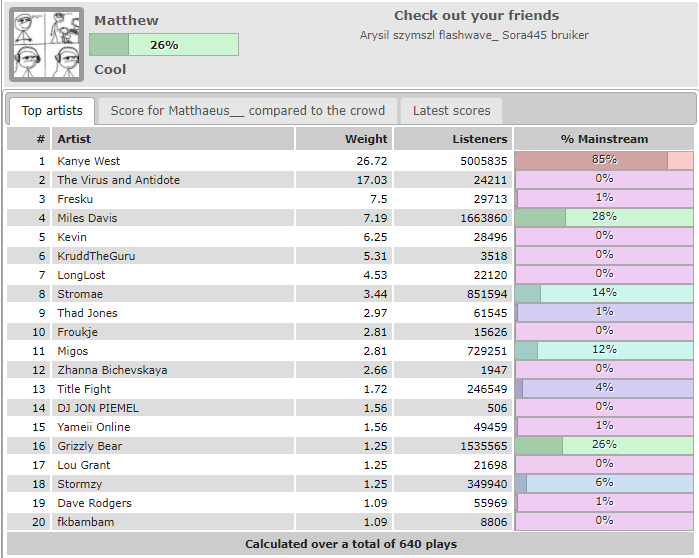Screen dimensions: 699x558
Task: Click Fresku's 1% mainstream bar
Action: tap(604, 199)
